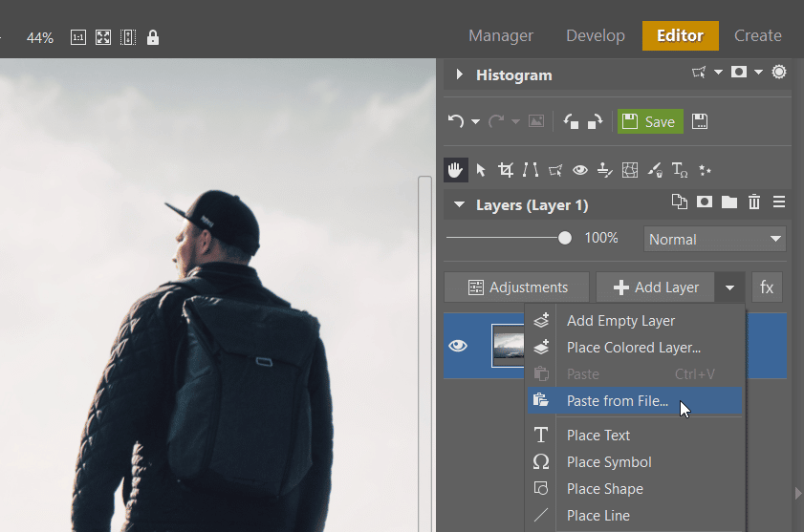The image size is (804, 532).
Task: Click the Adjustments button
Action: click(x=517, y=287)
